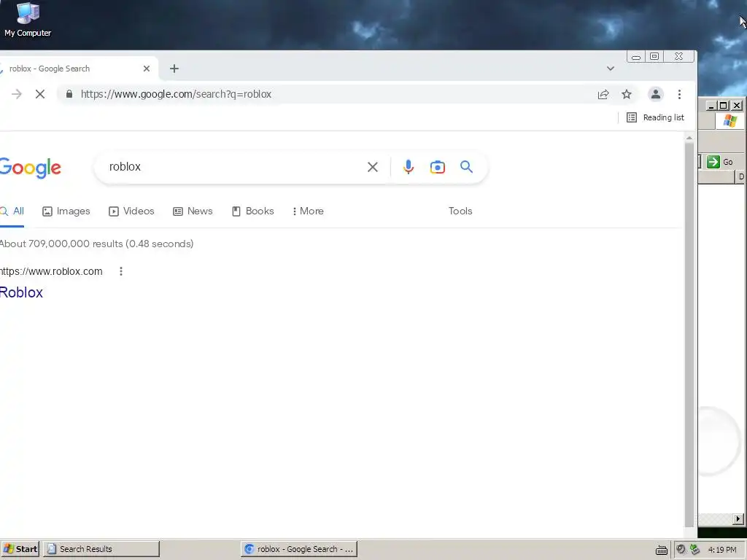Viewport: 747px width, 560px height.
Task: Go forward with the arrow button
Action: point(17,94)
